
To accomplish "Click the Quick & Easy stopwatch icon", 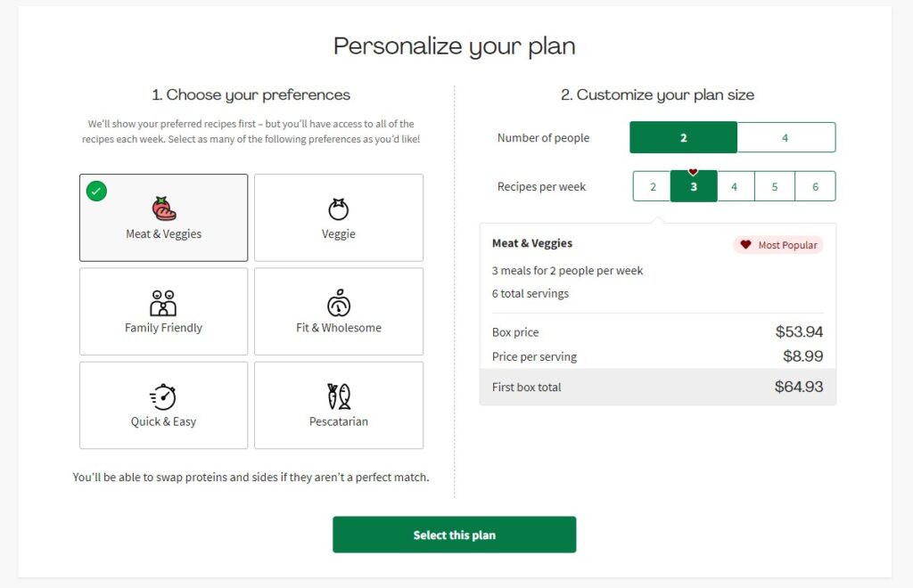I will 163,396.
